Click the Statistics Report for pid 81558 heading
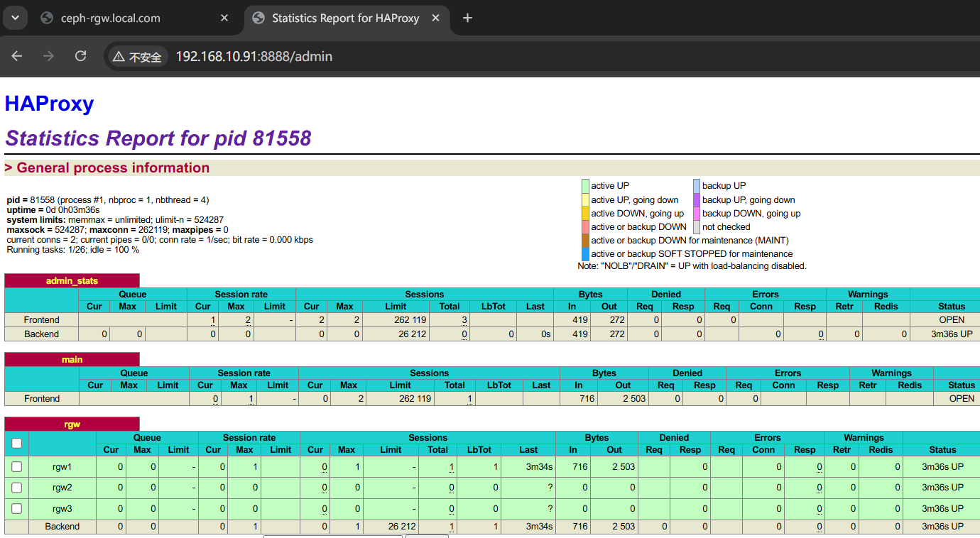Viewport: 980px width, 538px height. 158,138
